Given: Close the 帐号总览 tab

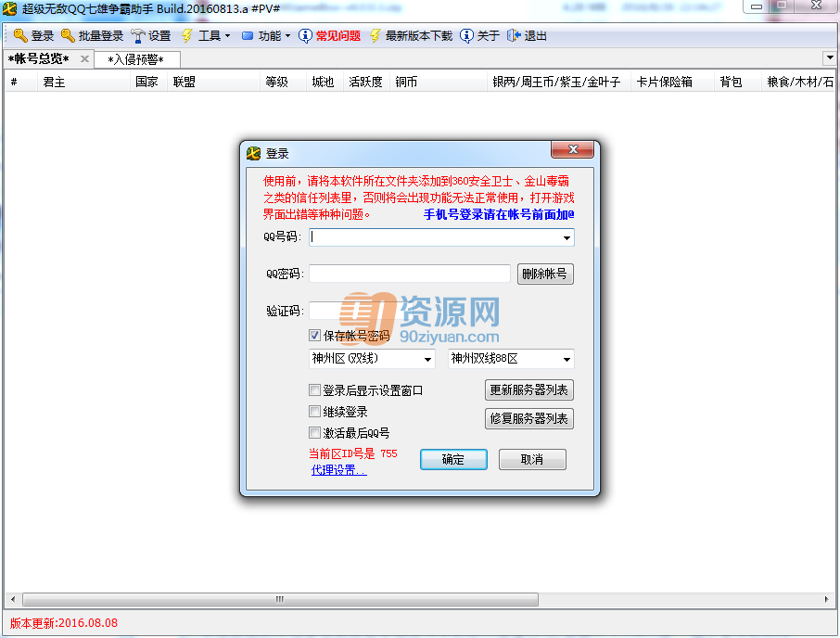Looking at the screenshot, I should 84,59.
